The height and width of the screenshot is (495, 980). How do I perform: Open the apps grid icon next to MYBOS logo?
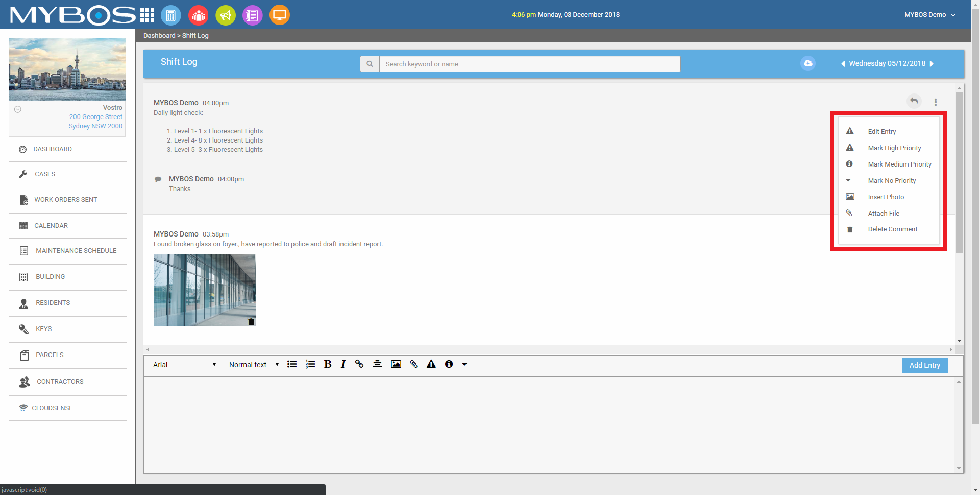[x=147, y=15]
